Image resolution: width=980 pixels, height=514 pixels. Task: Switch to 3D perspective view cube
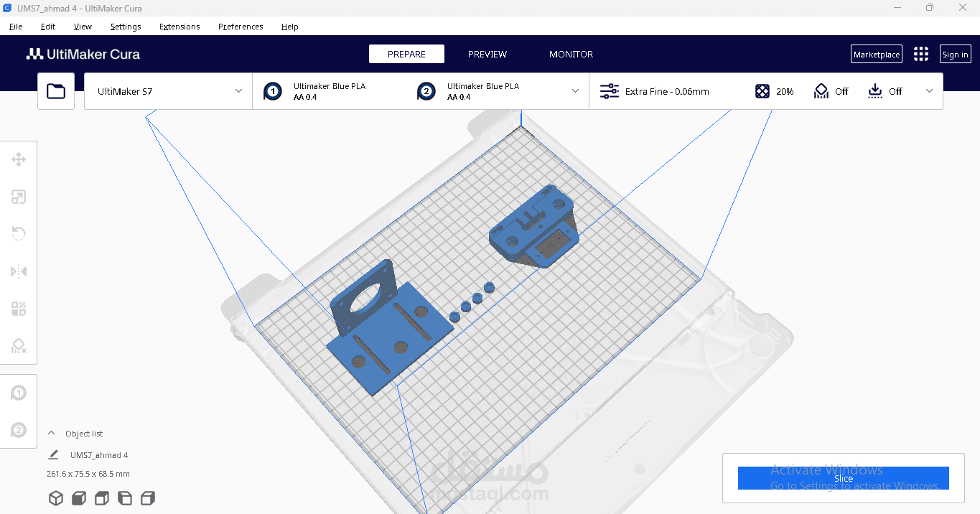pos(56,498)
